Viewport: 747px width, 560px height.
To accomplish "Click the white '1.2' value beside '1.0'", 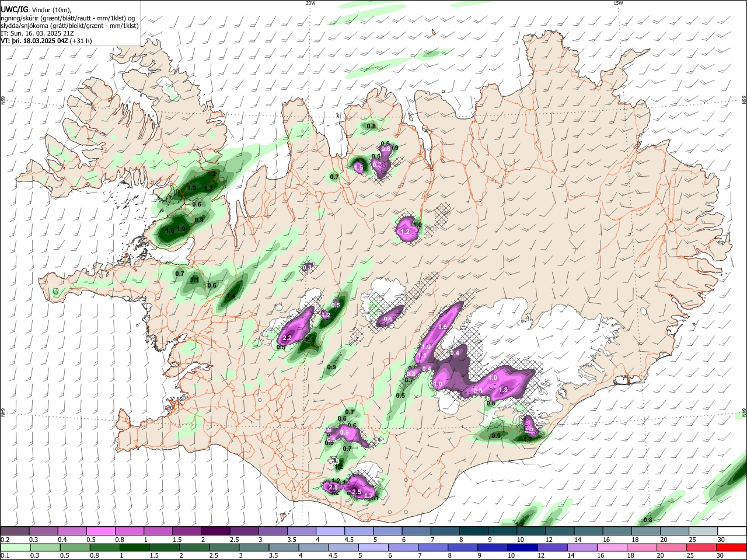I will (406, 232).
